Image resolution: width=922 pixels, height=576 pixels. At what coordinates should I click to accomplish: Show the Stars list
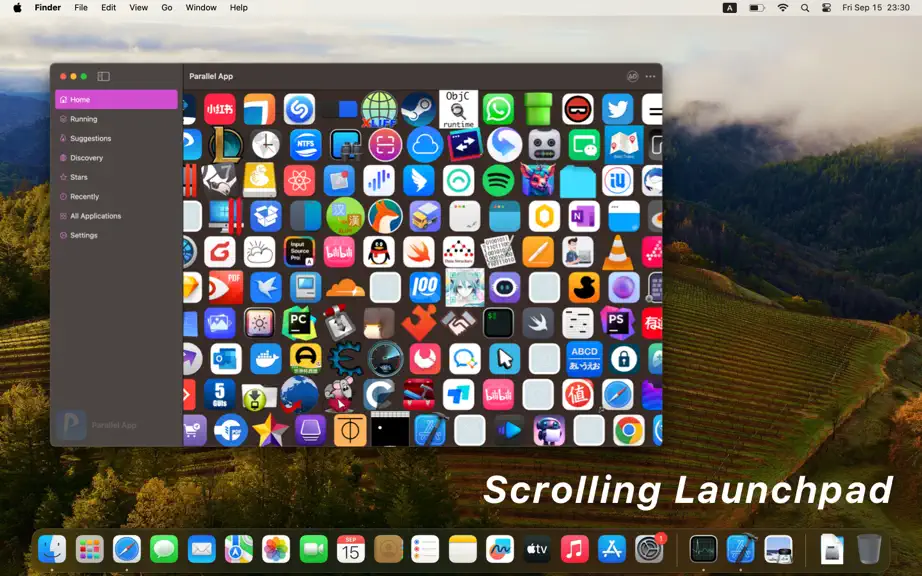(x=116, y=177)
